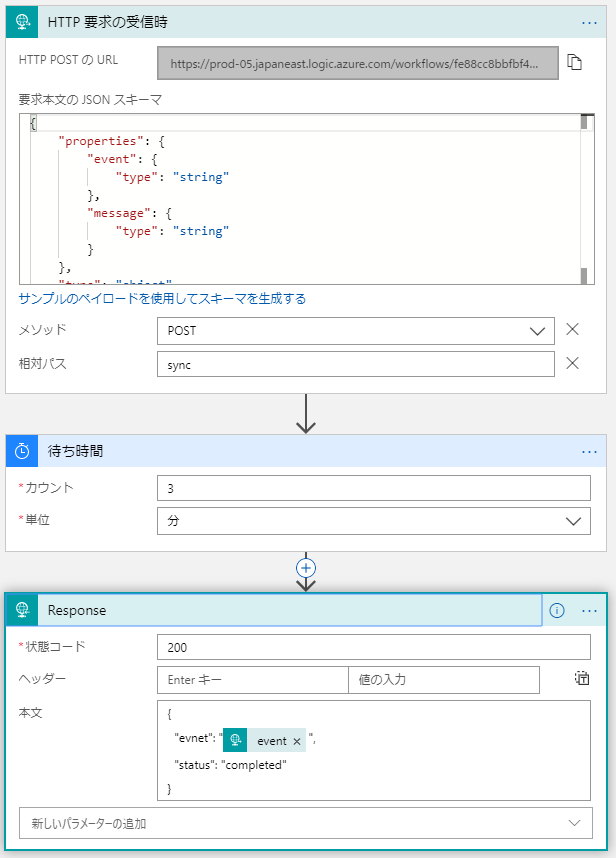Open the メソッド dropdown

[x=537, y=331]
